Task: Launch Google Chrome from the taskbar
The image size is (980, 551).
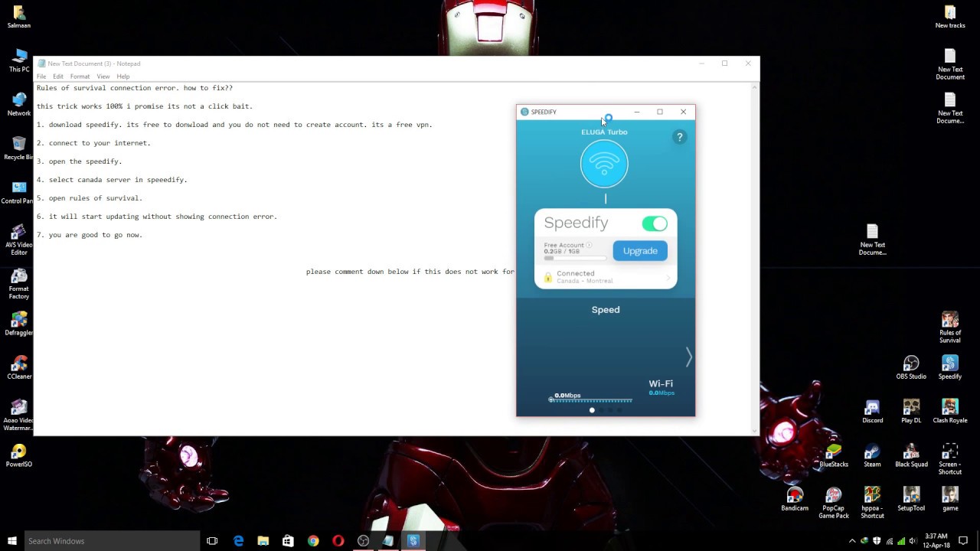Action: coord(313,541)
